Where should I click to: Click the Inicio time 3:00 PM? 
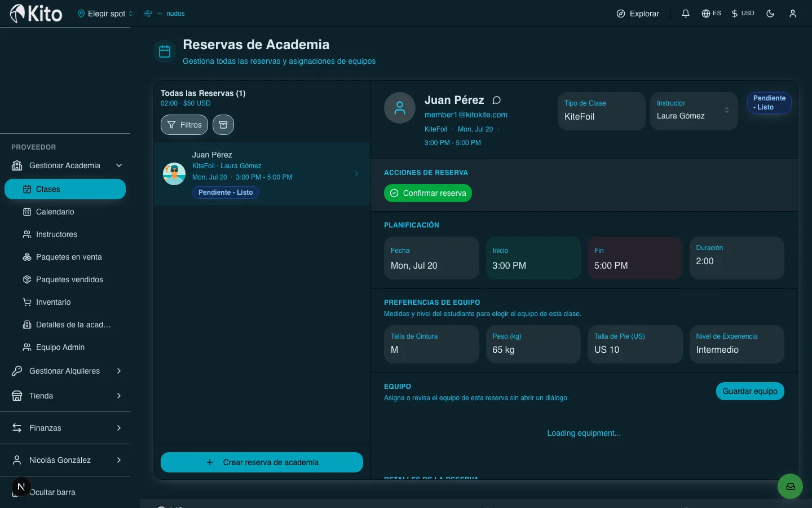coord(533,258)
